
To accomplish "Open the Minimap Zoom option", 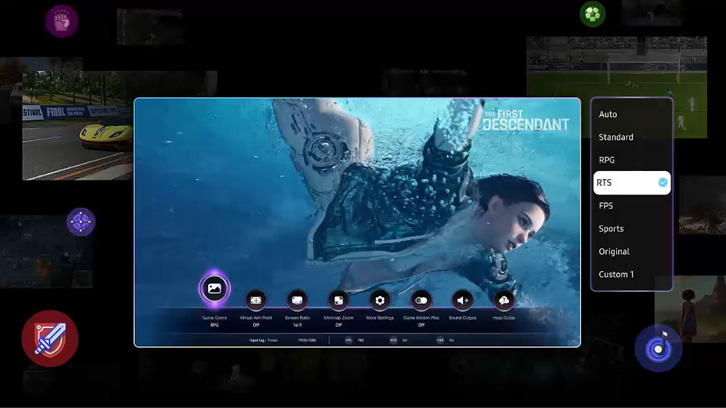I will pos(338,300).
